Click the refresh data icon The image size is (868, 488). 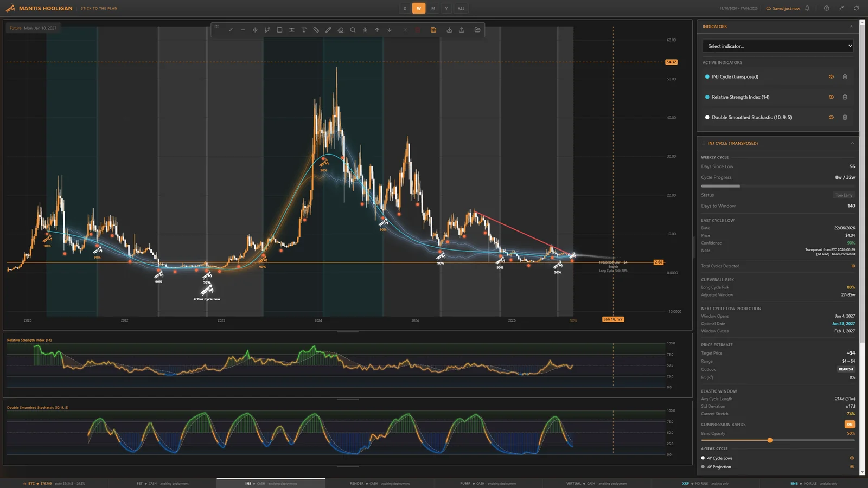(x=856, y=8)
